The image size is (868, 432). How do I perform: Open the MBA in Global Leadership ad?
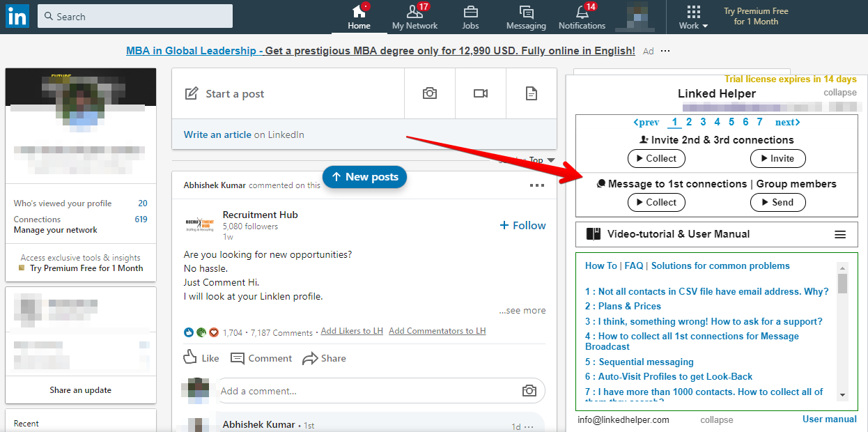pos(380,51)
